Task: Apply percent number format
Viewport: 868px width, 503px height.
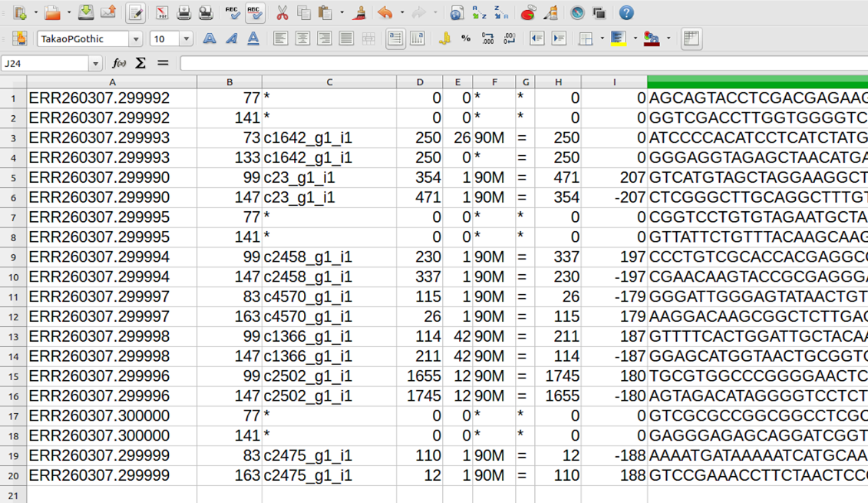Action: click(x=466, y=38)
